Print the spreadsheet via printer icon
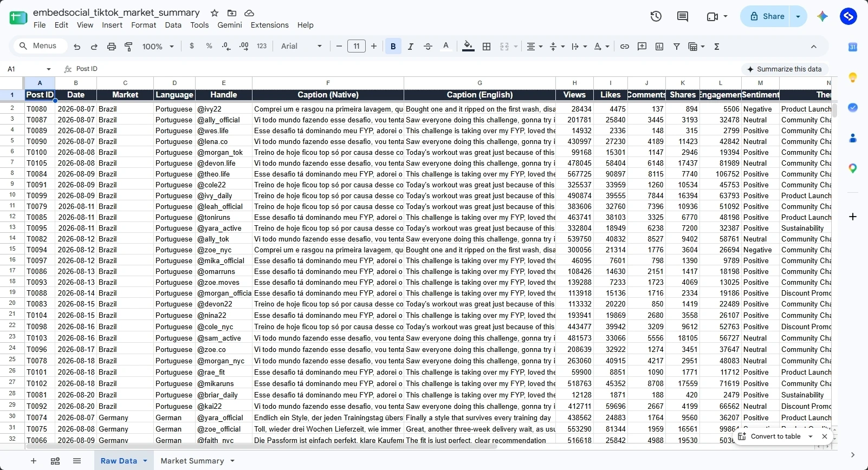This screenshot has height=470, width=868. pos(112,47)
